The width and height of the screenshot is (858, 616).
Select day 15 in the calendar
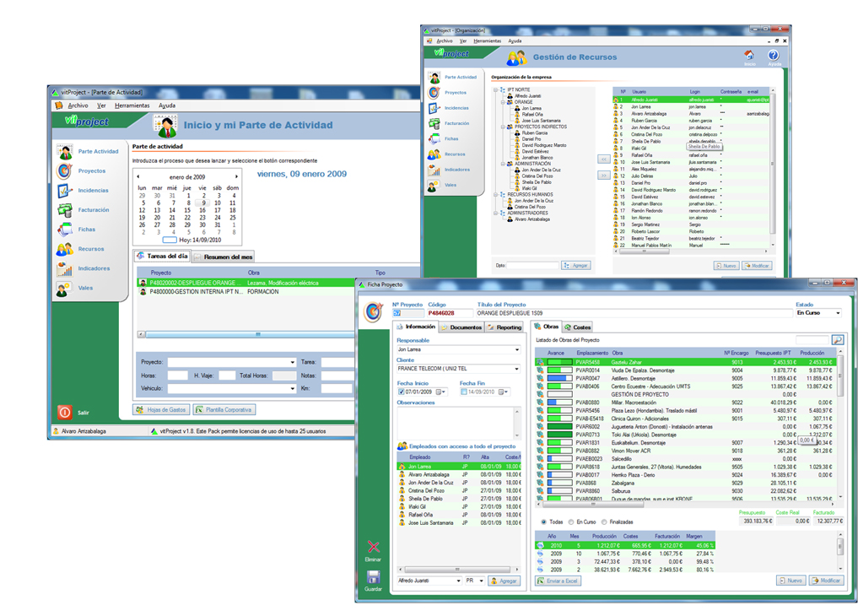click(x=187, y=210)
